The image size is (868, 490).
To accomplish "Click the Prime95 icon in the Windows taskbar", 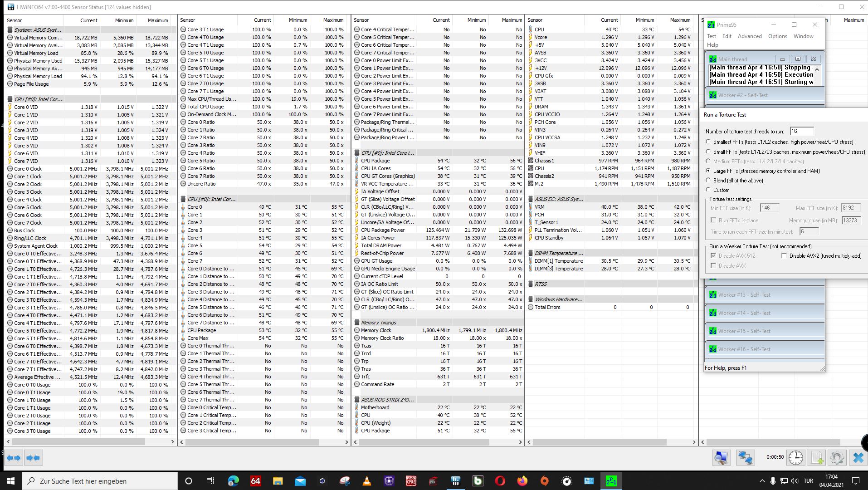I will tap(611, 481).
